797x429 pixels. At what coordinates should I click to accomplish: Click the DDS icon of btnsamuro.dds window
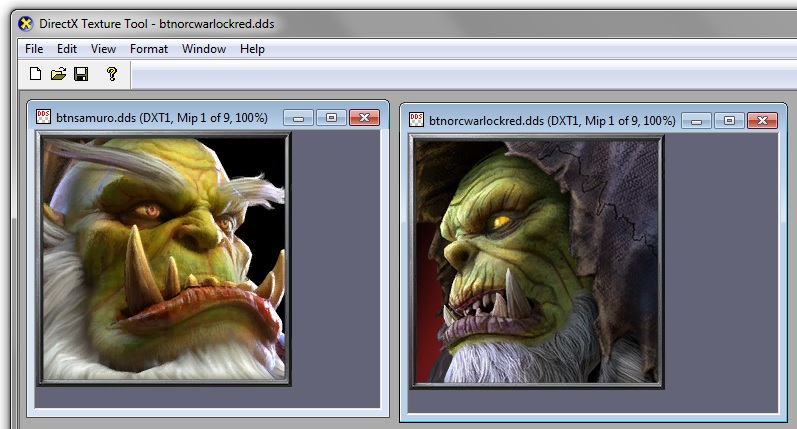pos(44,117)
